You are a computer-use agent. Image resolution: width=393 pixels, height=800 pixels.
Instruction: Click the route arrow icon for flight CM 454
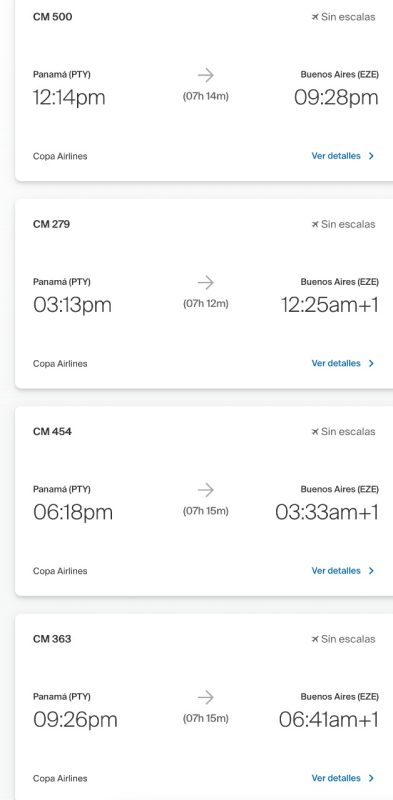(206, 490)
